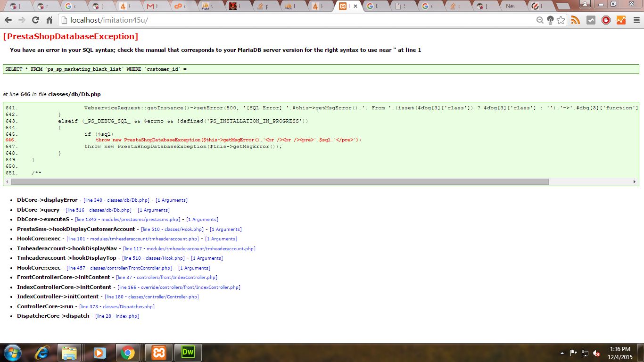Bookmark this page with the star
Screen dimensions: 644x362
pyautogui.click(x=561, y=20)
